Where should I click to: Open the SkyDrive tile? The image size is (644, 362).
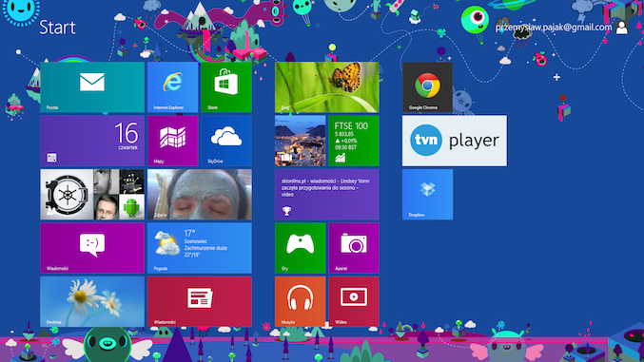[x=226, y=141]
